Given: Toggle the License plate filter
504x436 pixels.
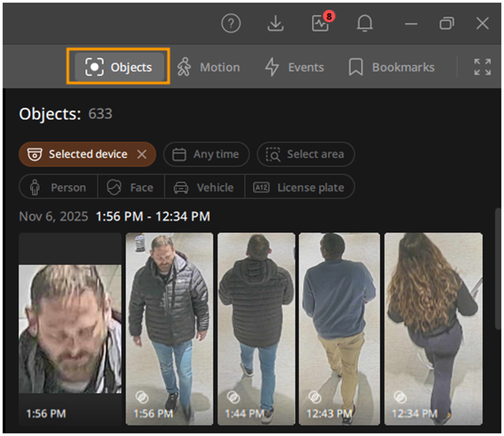Looking at the screenshot, I should click(x=300, y=187).
